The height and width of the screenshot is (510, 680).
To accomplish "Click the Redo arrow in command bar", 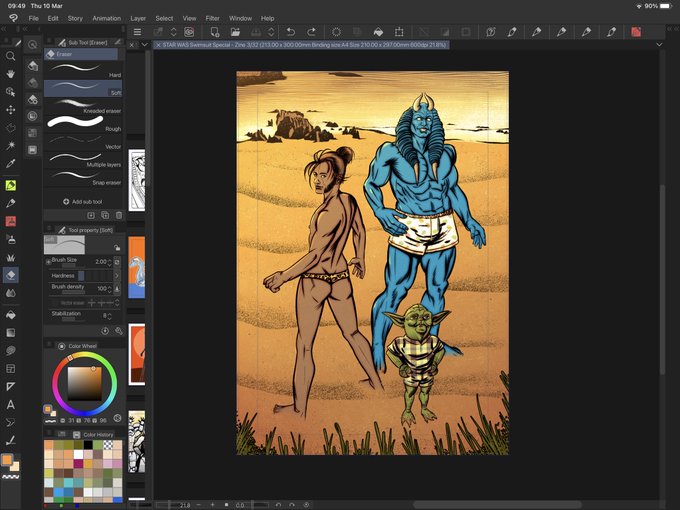I will coord(311,32).
